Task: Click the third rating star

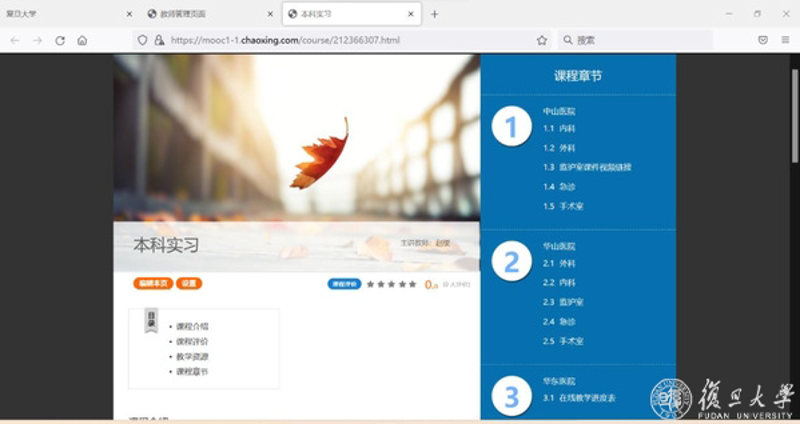Action: [391, 284]
